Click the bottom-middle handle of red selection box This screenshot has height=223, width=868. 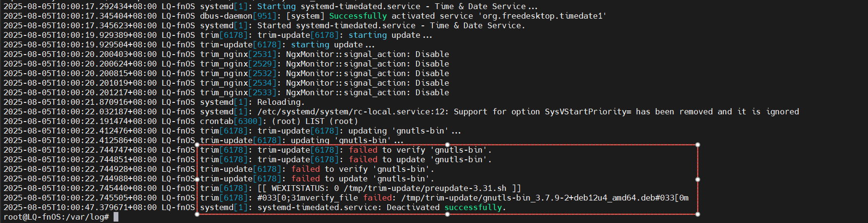(447, 214)
